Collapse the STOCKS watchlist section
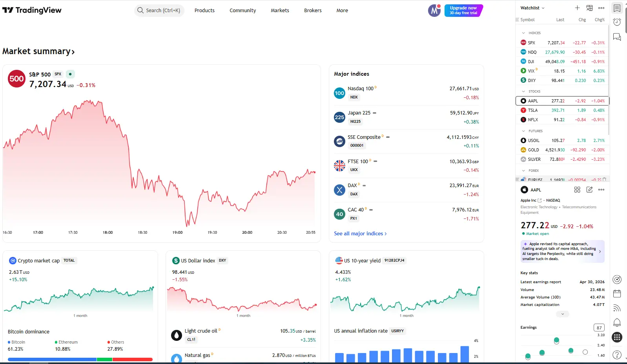Screen dimensions: 627x364 tap(523, 91)
